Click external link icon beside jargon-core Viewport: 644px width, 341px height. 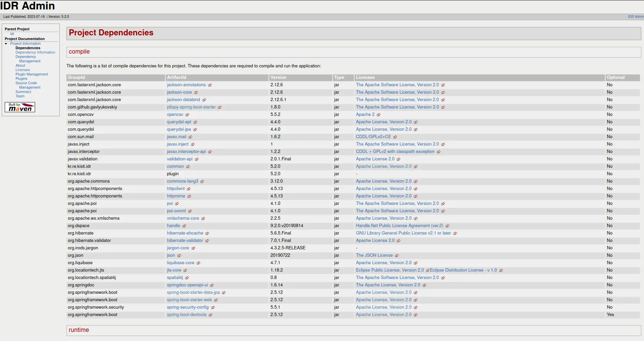pos(193,248)
